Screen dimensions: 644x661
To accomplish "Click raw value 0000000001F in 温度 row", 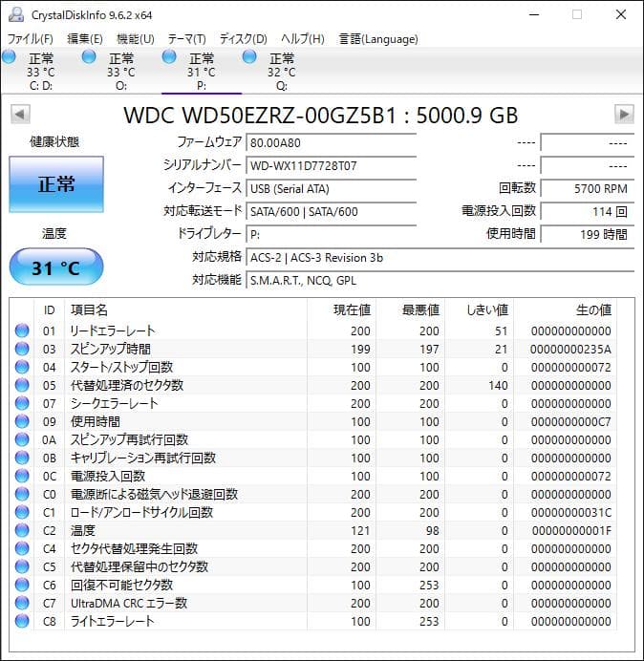I will pos(571,530).
